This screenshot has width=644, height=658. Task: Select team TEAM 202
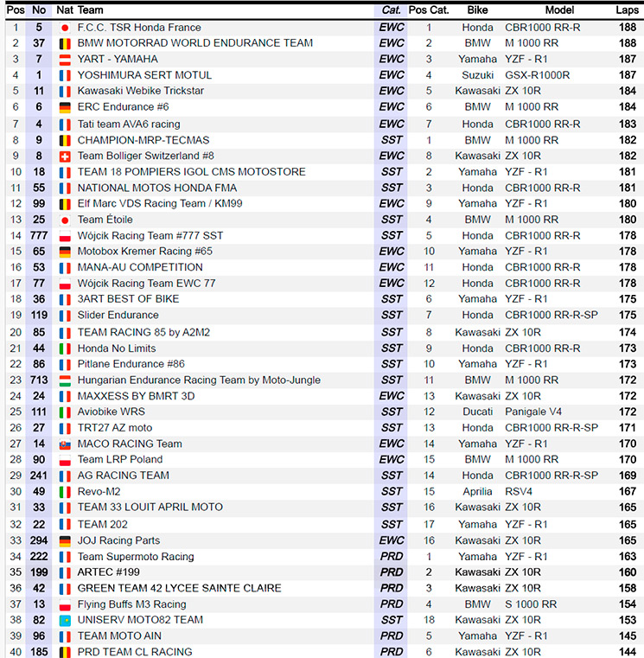(x=102, y=525)
